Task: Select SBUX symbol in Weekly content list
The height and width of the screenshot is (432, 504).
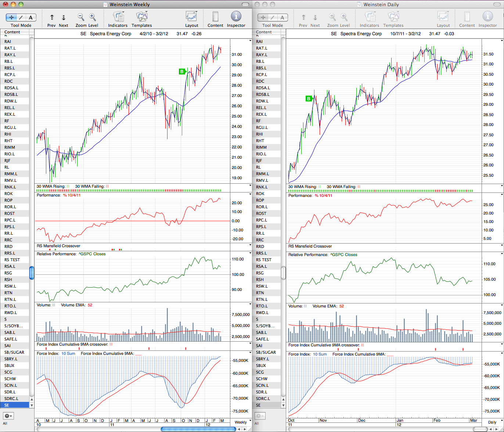Action: point(15,365)
